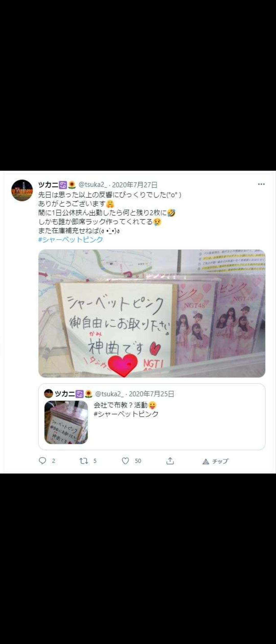Click the #シャーベットピンク hashtag in quoted tweet

pyautogui.click(x=126, y=414)
